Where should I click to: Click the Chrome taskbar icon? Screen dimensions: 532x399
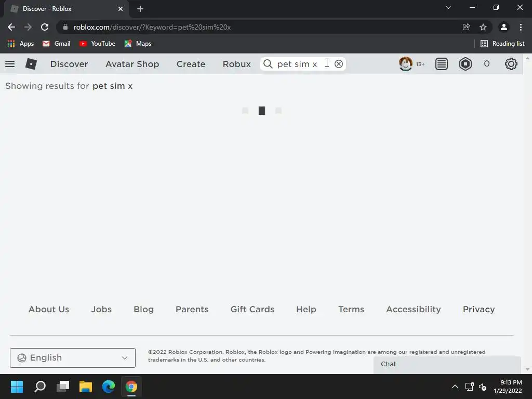click(x=131, y=387)
